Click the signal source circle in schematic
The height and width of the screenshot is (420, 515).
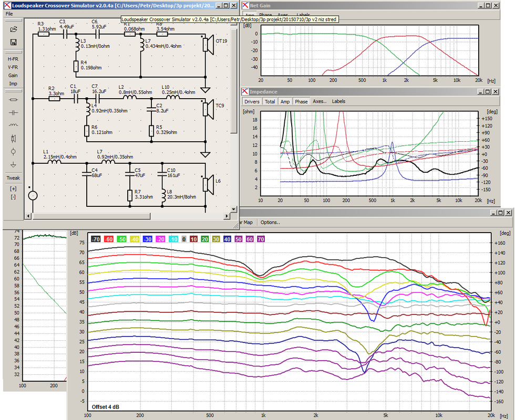[x=33, y=196]
